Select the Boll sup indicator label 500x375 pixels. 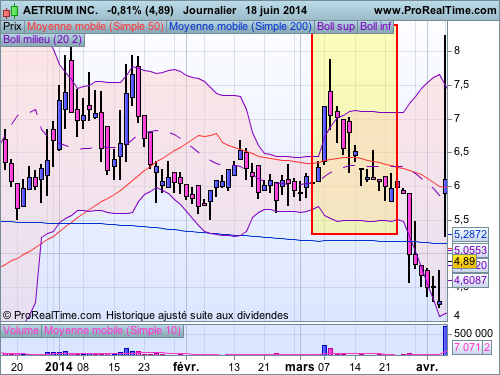click(336, 26)
